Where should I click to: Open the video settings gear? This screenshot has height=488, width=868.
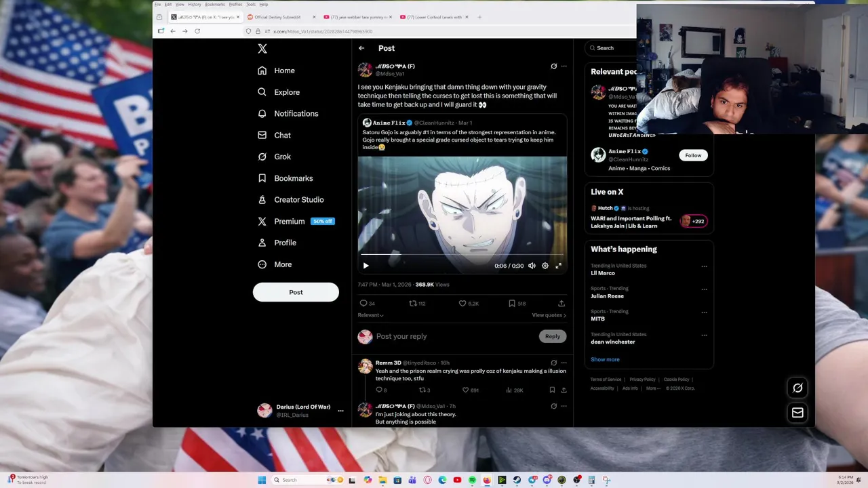click(545, 266)
